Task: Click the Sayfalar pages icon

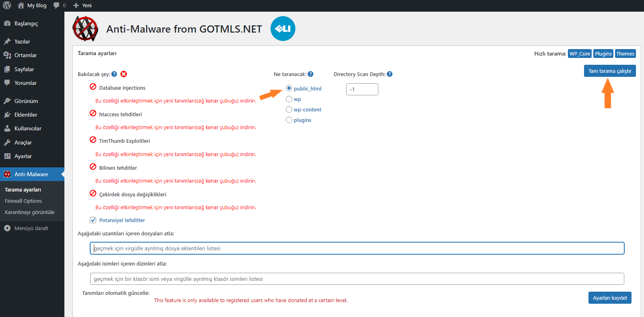Action: click(7, 69)
